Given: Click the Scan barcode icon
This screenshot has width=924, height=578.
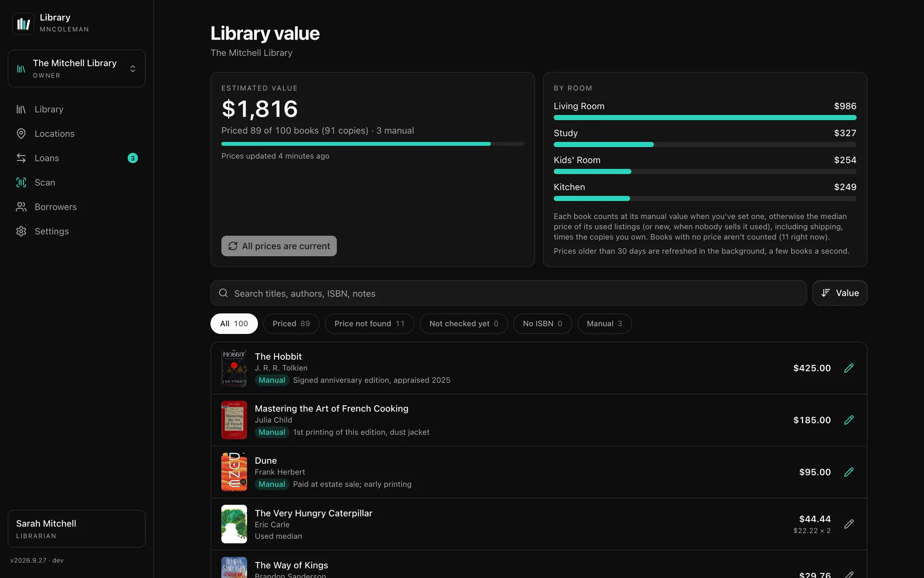Looking at the screenshot, I should coord(21,182).
